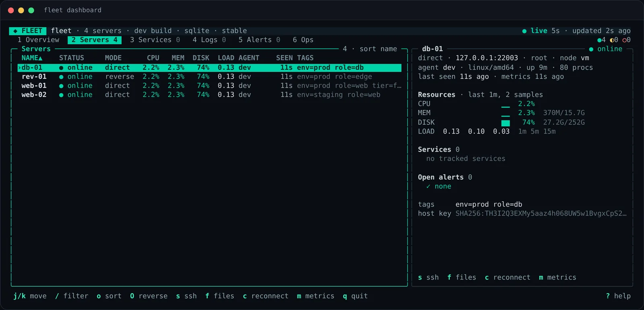Click the db-01 server name
Screen dimensions: 644x310
click(x=32, y=68)
